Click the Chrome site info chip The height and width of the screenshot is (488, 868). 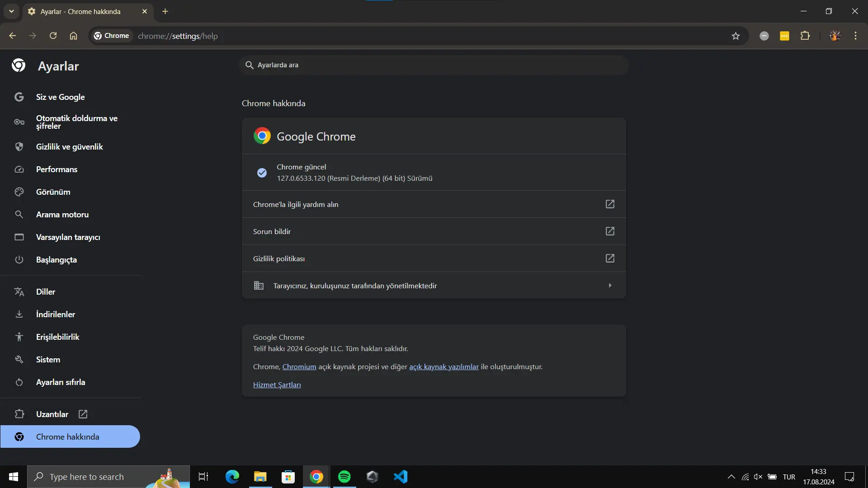(x=111, y=36)
